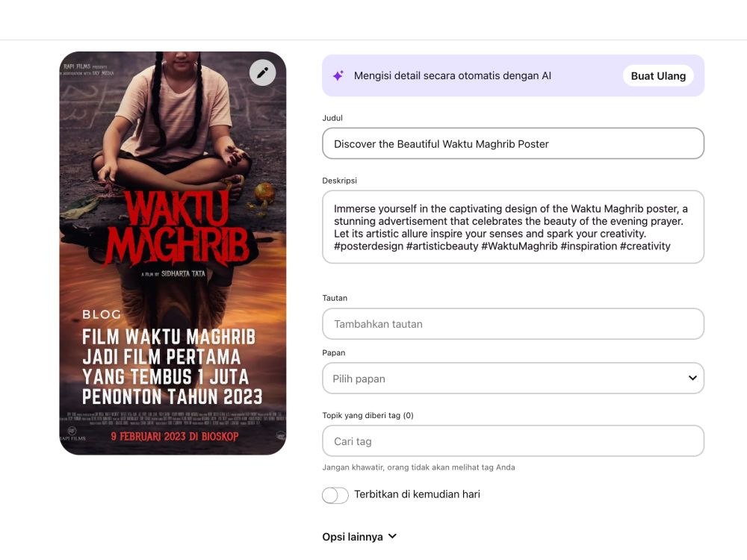The height and width of the screenshot is (560, 747).
Task: Click inside the Deskripsi text area
Action: [x=513, y=227]
